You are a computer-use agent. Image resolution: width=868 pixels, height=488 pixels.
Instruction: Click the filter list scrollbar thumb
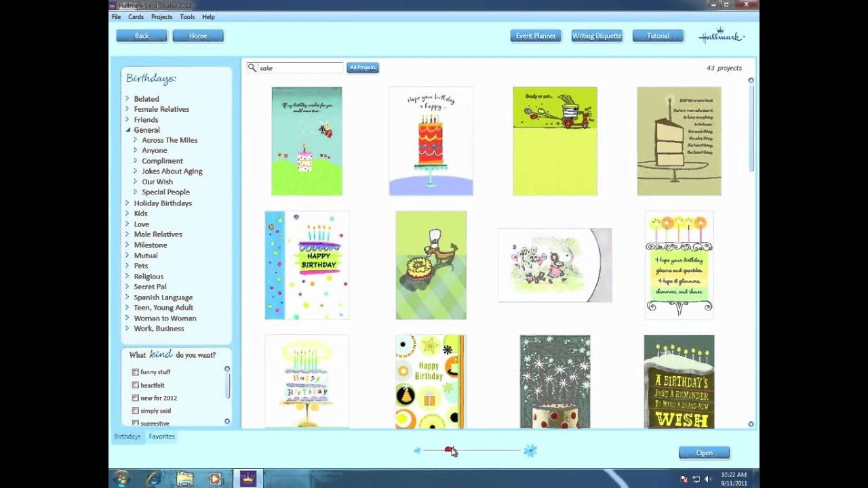(x=227, y=386)
